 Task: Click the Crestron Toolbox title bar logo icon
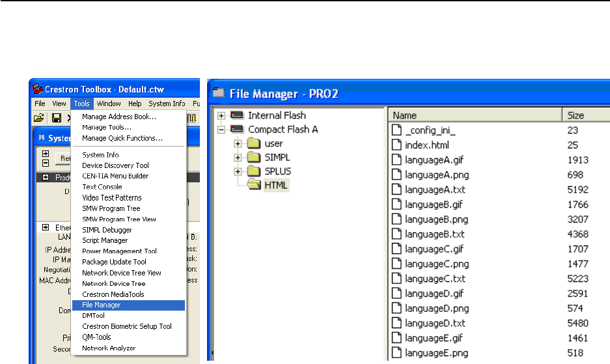coord(37,89)
